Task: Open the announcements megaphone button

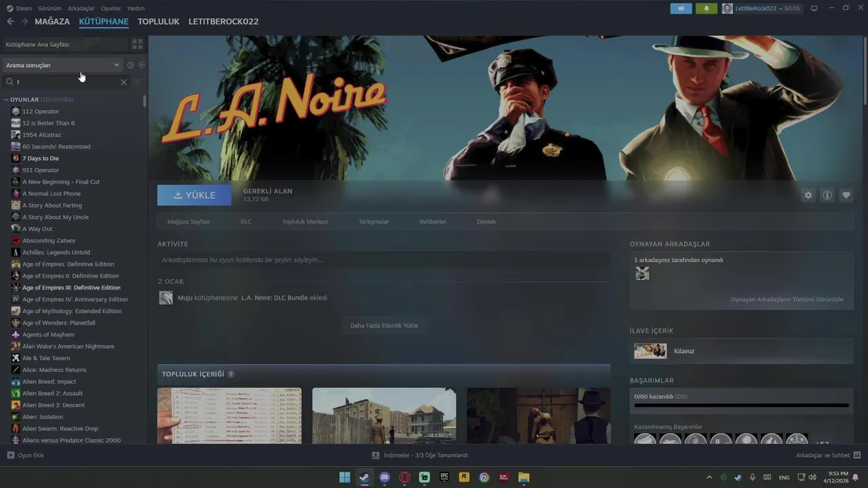Action: point(681,8)
